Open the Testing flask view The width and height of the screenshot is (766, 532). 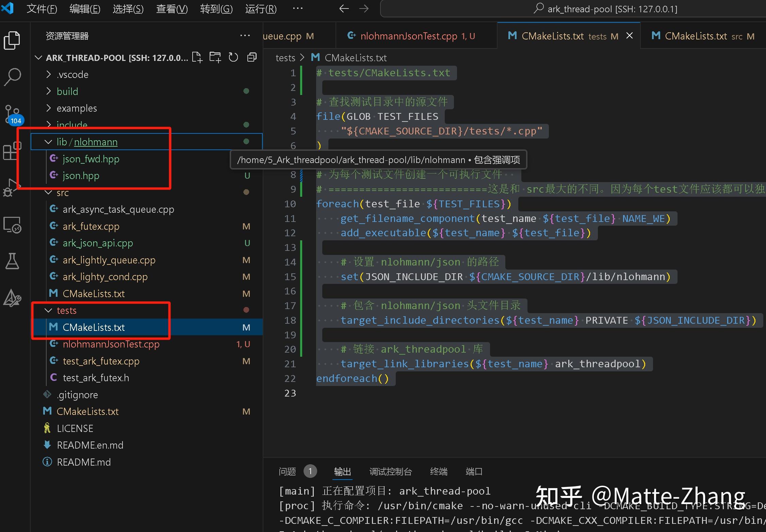(12, 261)
